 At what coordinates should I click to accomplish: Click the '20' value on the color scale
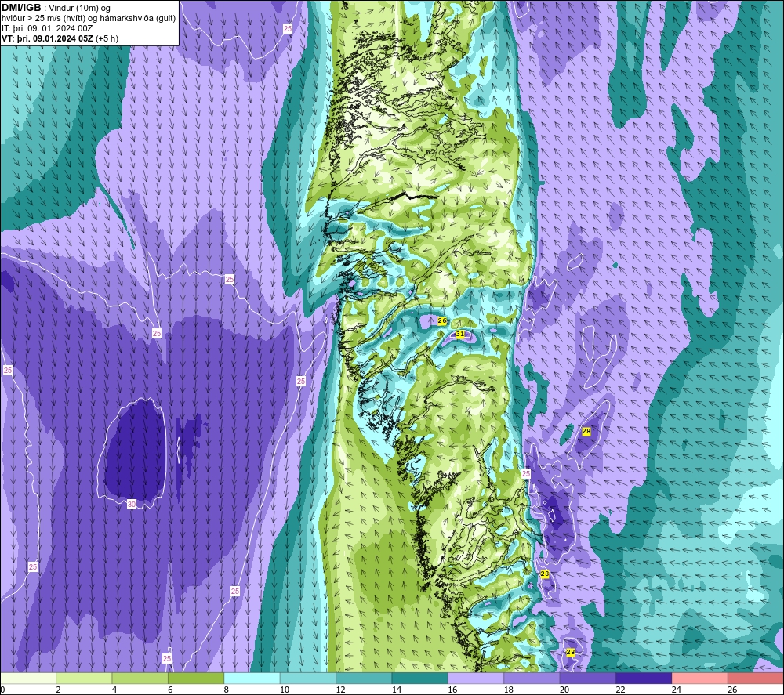pos(564,690)
